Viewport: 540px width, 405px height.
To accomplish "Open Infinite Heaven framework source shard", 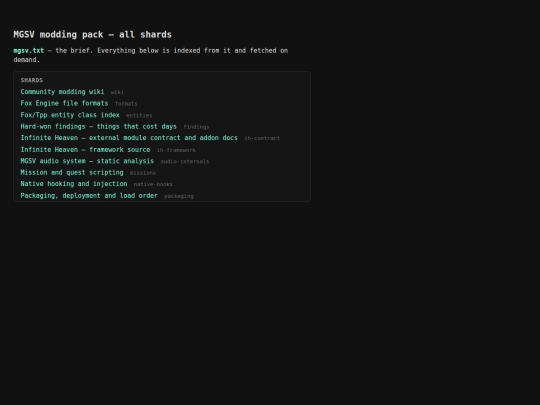I will coord(85,149).
